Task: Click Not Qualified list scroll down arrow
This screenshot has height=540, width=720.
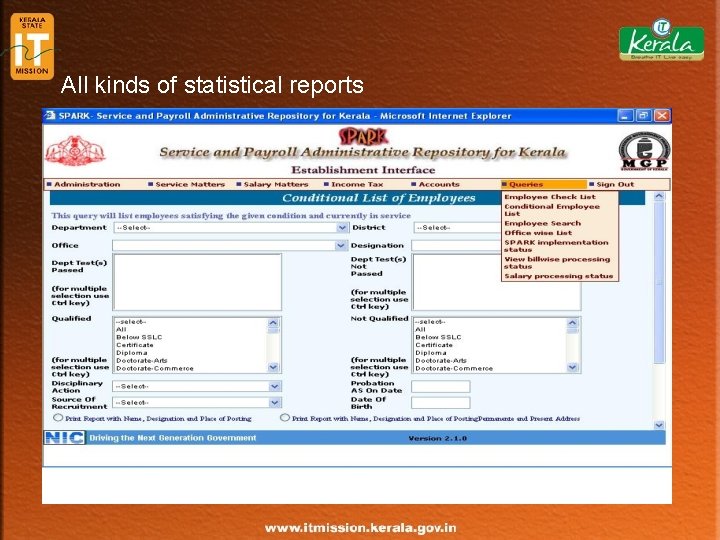Action: 572,367
